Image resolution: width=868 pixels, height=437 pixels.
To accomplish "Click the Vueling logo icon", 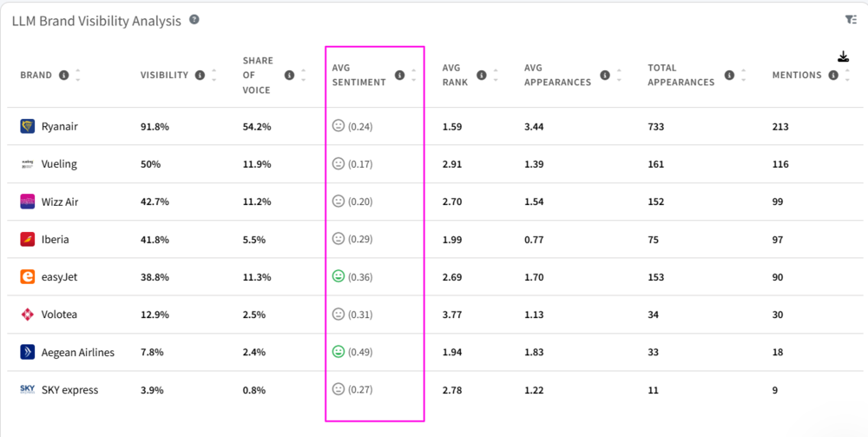I will (28, 164).
